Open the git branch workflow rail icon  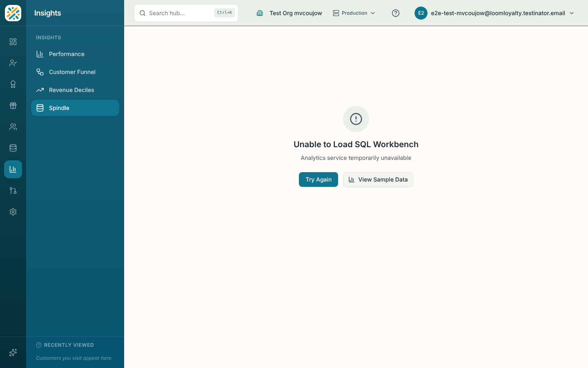13,191
